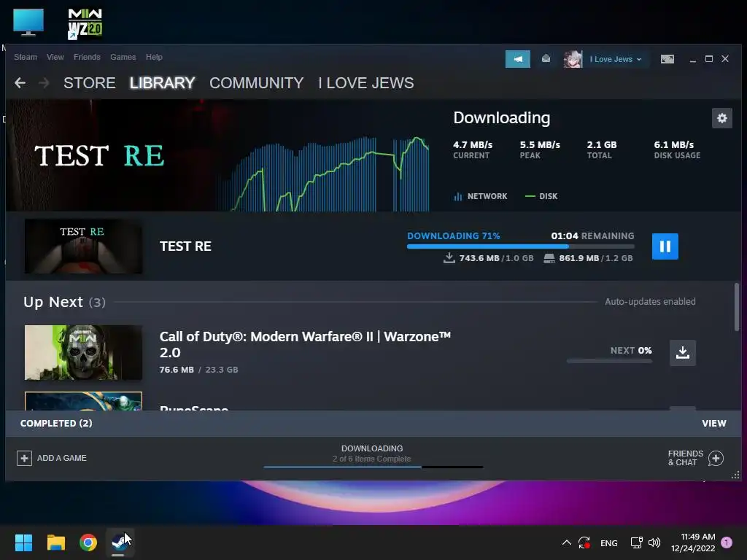Click VIEW for completed downloads
Screen dimensions: 747x560
713,424
